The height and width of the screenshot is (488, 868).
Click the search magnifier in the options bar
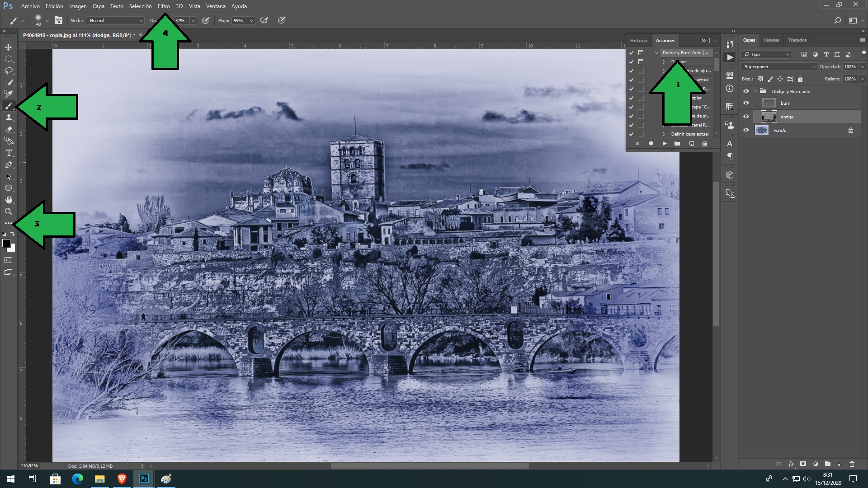pyautogui.click(x=838, y=20)
